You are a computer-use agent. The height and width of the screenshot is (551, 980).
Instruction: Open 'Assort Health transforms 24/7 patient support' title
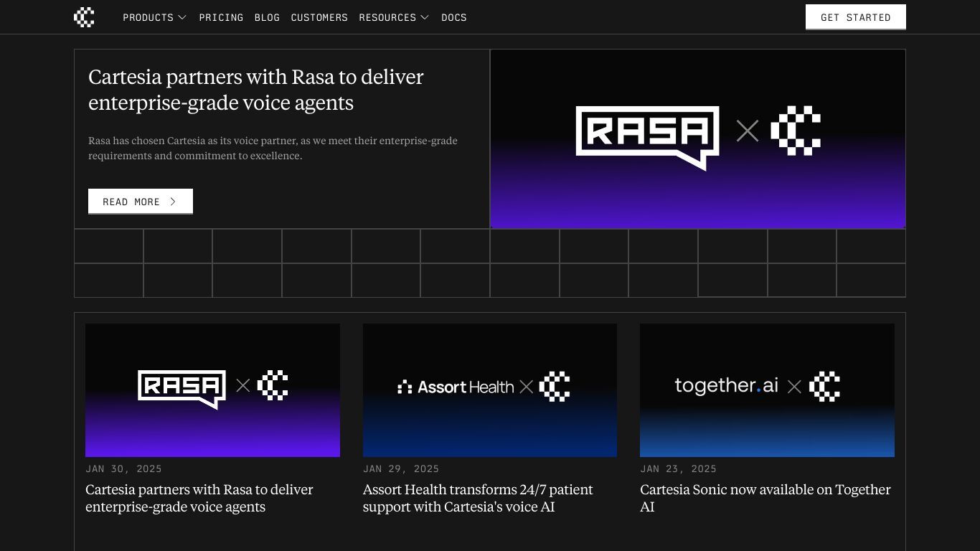tap(478, 498)
